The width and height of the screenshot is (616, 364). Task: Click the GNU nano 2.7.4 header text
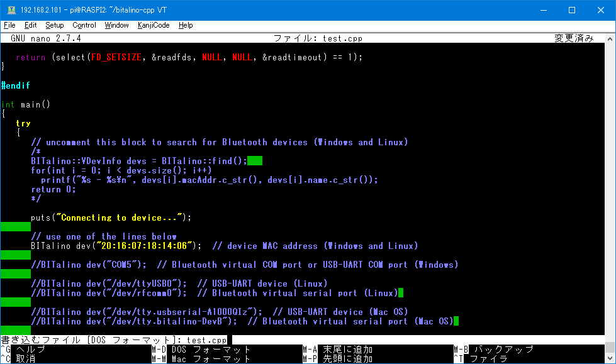[46, 38]
